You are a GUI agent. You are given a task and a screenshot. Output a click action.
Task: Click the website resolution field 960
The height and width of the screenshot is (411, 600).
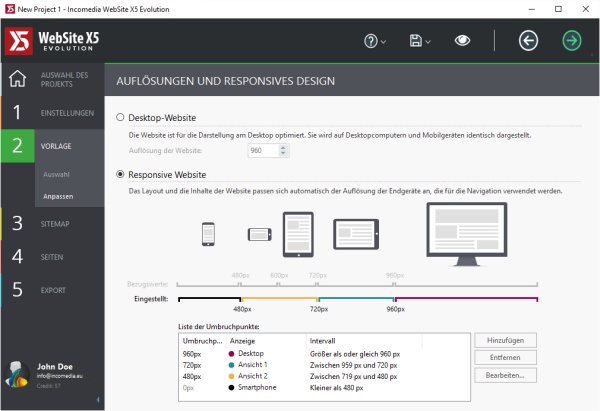(263, 150)
